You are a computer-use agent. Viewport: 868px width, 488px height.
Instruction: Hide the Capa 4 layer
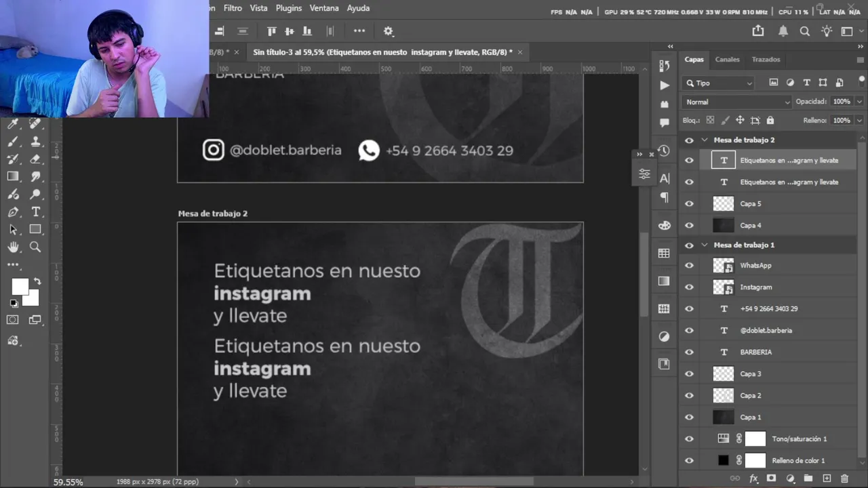tap(689, 225)
